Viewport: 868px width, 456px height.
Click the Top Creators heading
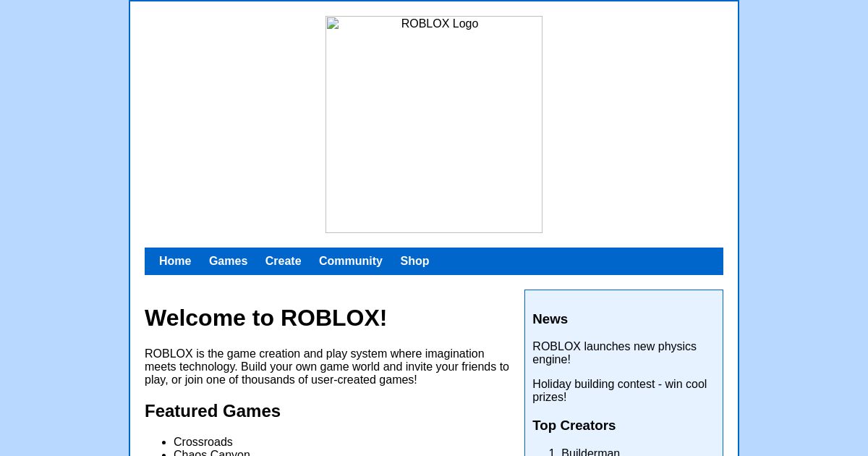tap(574, 425)
